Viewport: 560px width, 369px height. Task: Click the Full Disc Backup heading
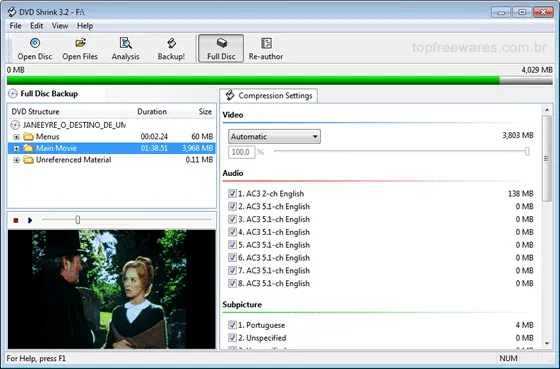[x=49, y=94]
